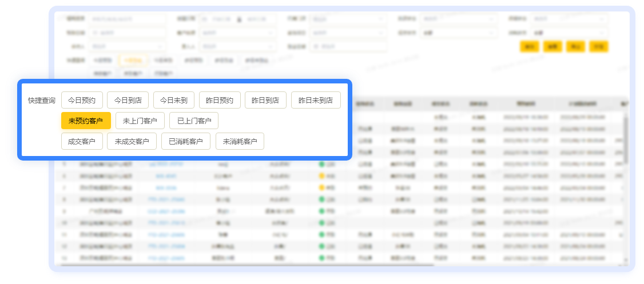Screen dimensions: 644x284
Task: Choose the 今日未到 quick filter
Action: [174, 100]
